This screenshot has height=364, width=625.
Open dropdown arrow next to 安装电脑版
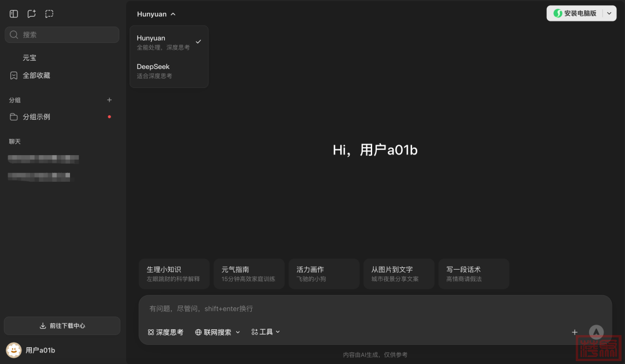tap(609, 13)
